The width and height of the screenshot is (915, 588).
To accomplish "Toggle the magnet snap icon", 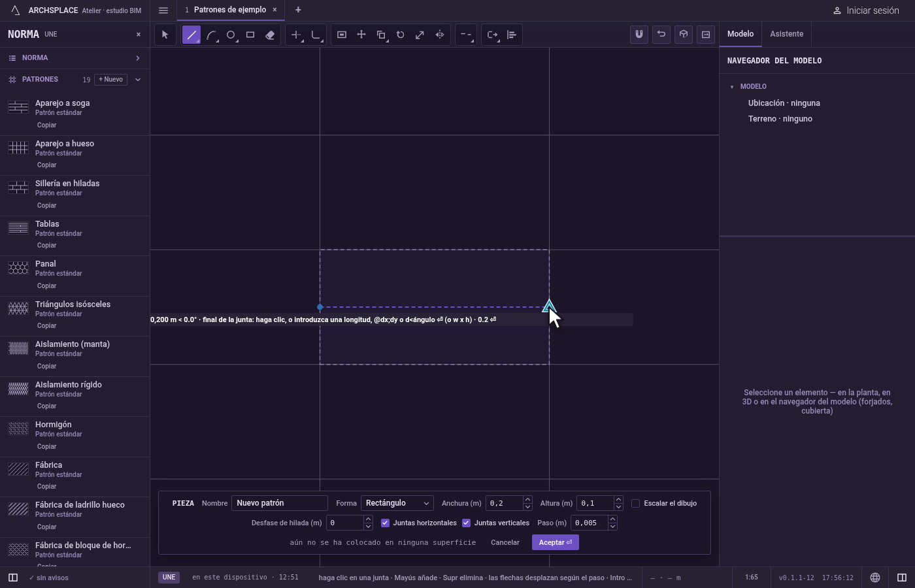I will pos(639,35).
